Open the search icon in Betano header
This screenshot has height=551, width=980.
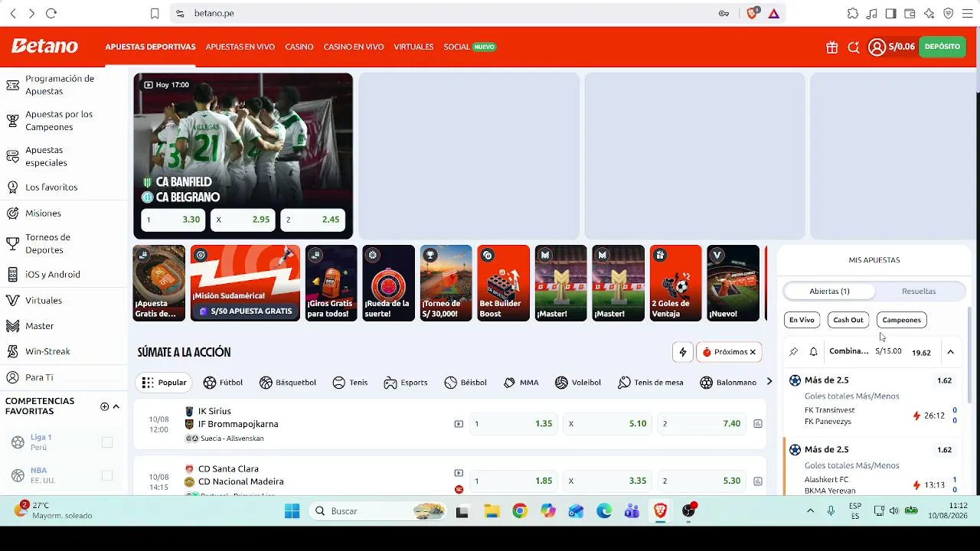coord(854,47)
